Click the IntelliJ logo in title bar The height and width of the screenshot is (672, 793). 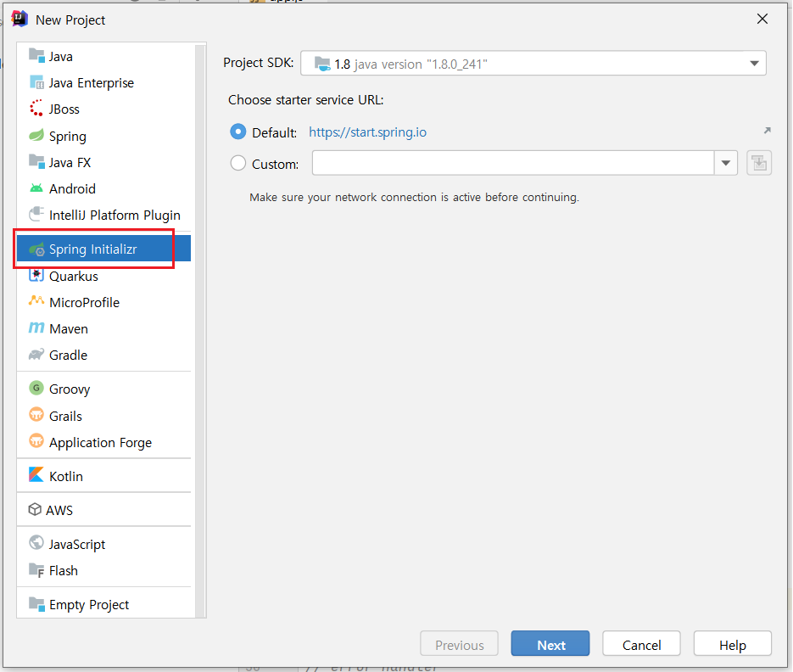pos(20,19)
